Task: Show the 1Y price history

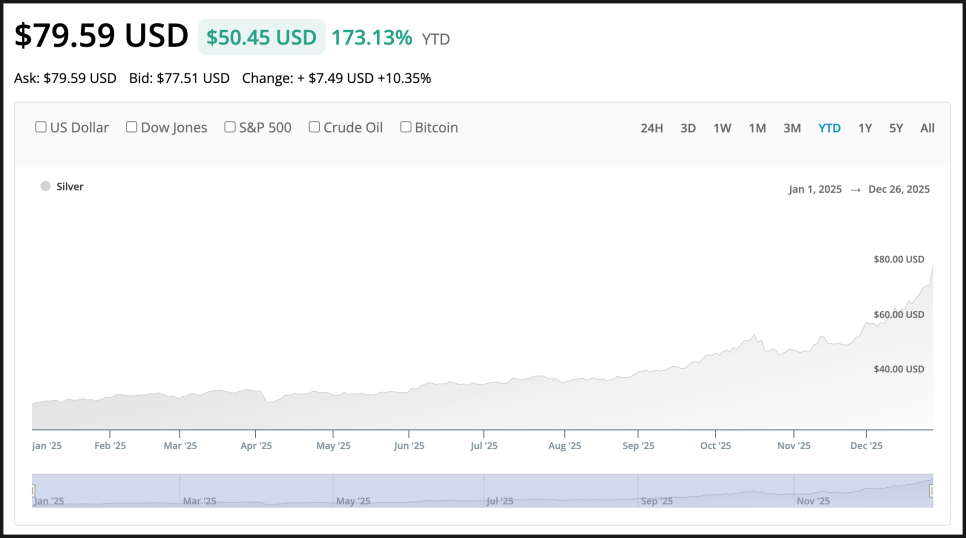Action: tap(865, 128)
